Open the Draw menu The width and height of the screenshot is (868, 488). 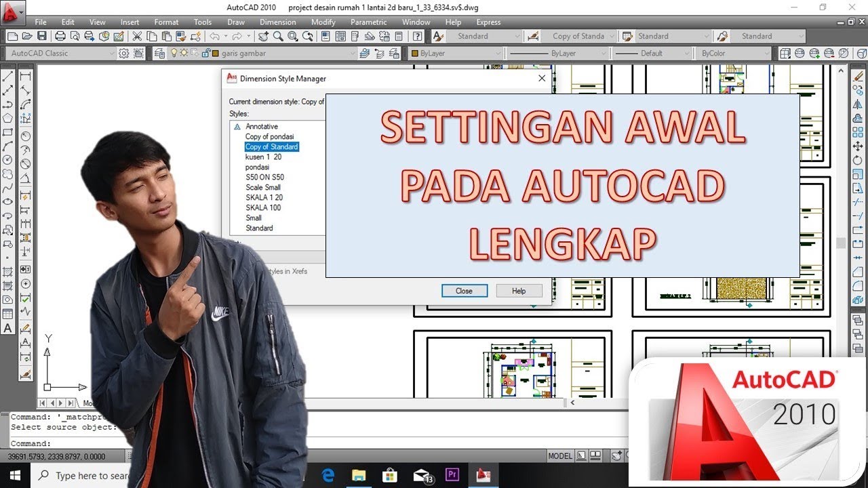pyautogui.click(x=236, y=22)
